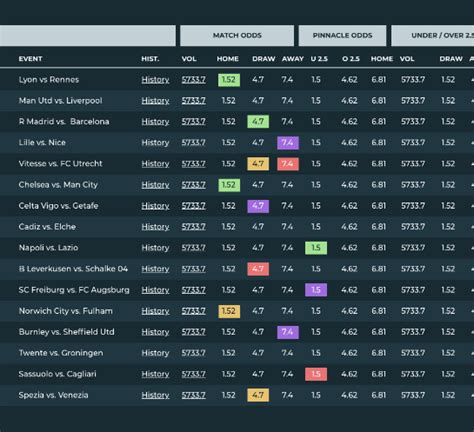Open underlined 5733.7 volume for Chelsea vs. Man City
474x432 pixels.
pos(193,185)
